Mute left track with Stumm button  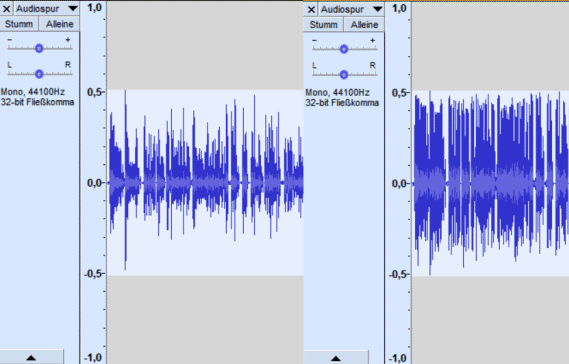[x=19, y=24]
